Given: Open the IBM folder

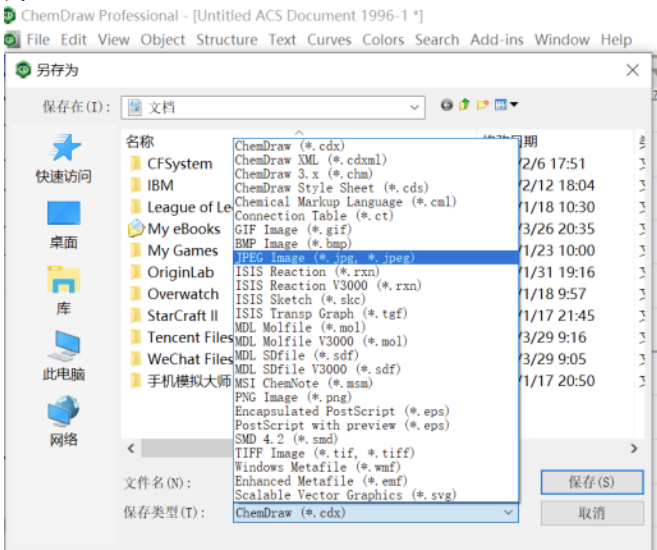Looking at the screenshot, I should click(x=152, y=186).
